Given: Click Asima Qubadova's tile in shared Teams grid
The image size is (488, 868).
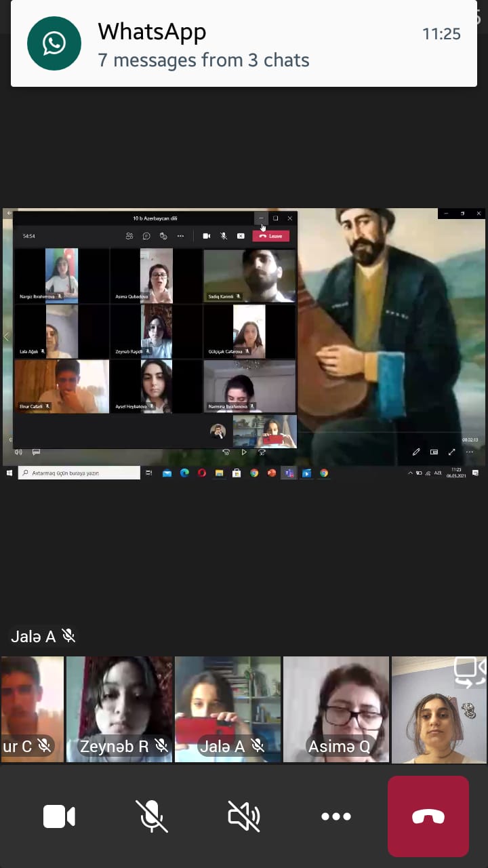Looking at the screenshot, I should pyautogui.click(x=156, y=275).
